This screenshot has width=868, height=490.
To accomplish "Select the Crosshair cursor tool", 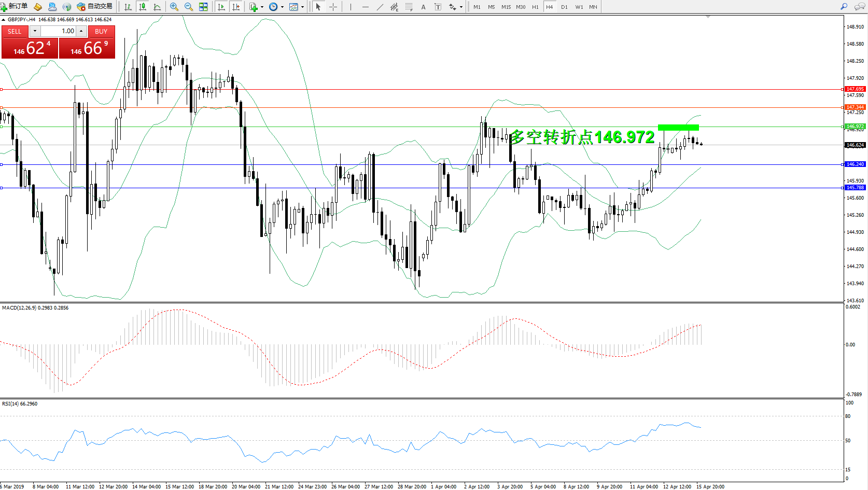I will (x=333, y=7).
